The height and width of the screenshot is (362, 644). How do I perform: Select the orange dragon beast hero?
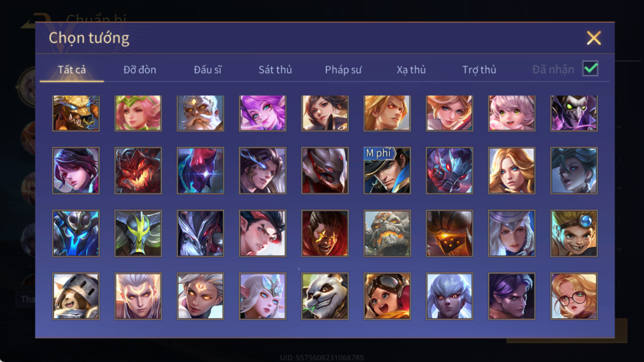tap(76, 113)
